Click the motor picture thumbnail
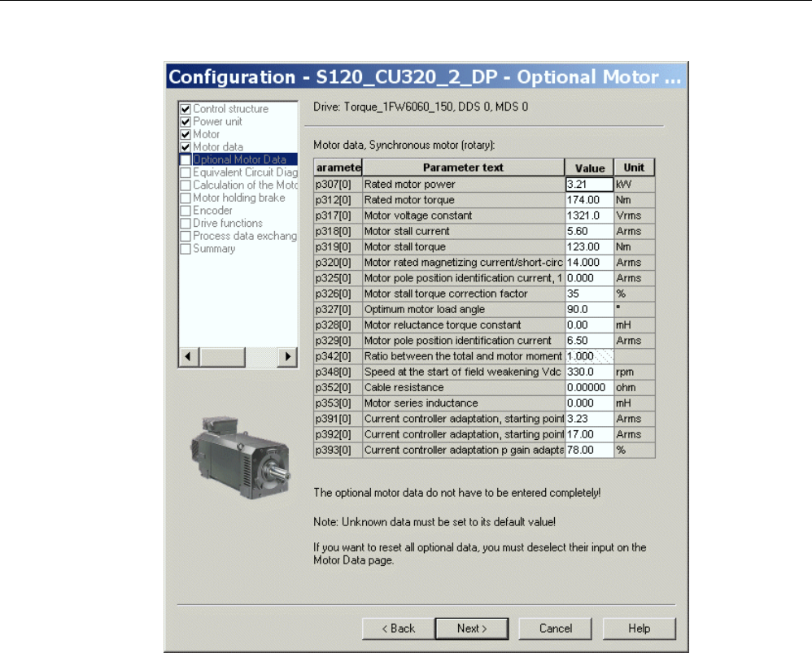The height and width of the screenshot is (653, 812). point(240,458)
